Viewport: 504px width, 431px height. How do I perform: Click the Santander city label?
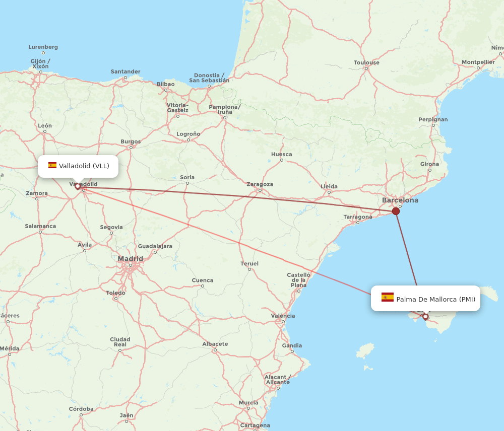coord(125,71)
